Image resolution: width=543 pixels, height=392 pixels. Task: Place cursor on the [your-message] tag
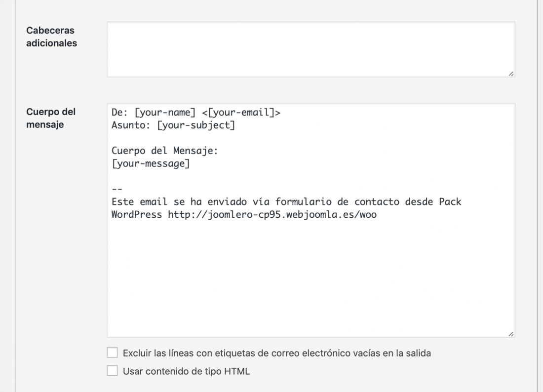pyautogui.click(x=151, y=163)
